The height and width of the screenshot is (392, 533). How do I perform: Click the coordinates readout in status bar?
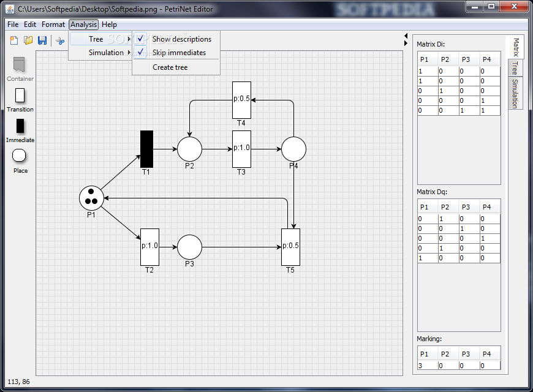(x=19, y=382)
